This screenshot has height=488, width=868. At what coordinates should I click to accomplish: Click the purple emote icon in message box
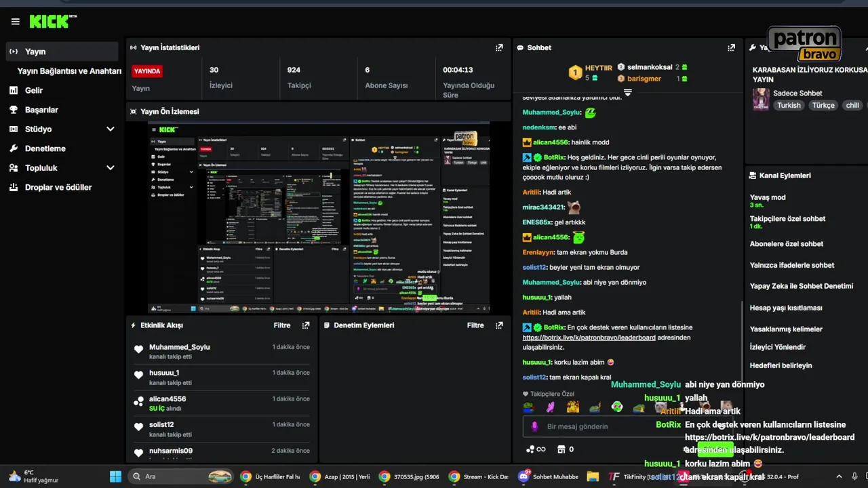pyautogui.click(x=534, y=426)
